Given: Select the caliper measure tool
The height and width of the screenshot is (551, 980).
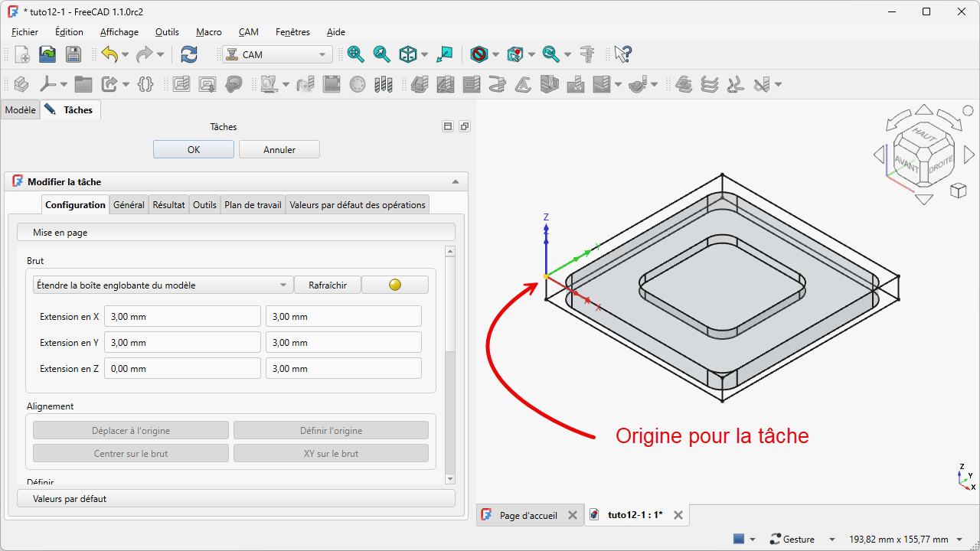Looking at the screenshot, I should tap(587, 54).
